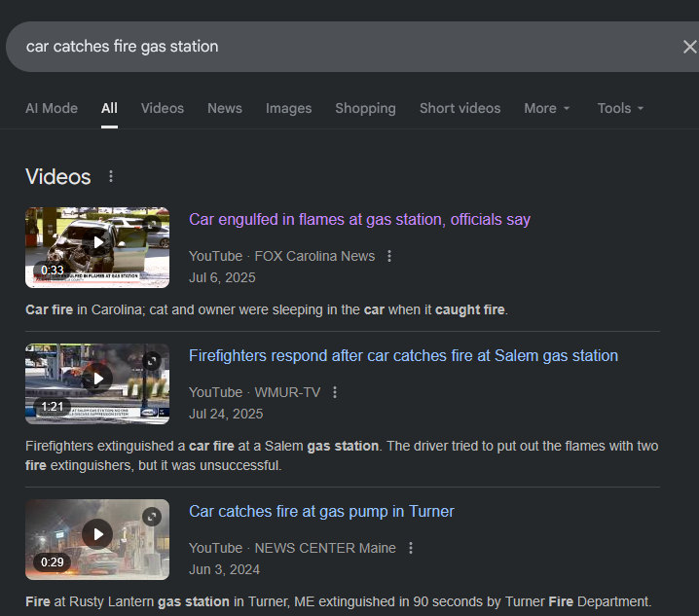
Task: Open options menu for WMUR-TV result
Action: (335, 392)
